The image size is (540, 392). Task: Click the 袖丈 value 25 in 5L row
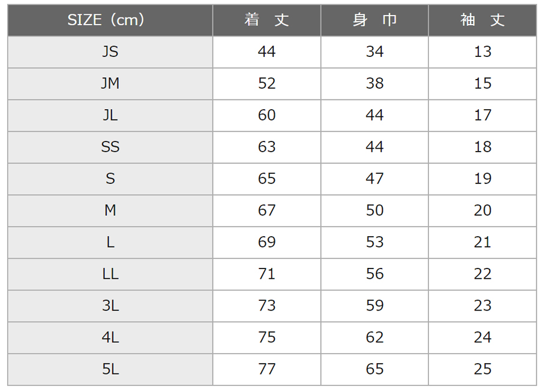482,369
